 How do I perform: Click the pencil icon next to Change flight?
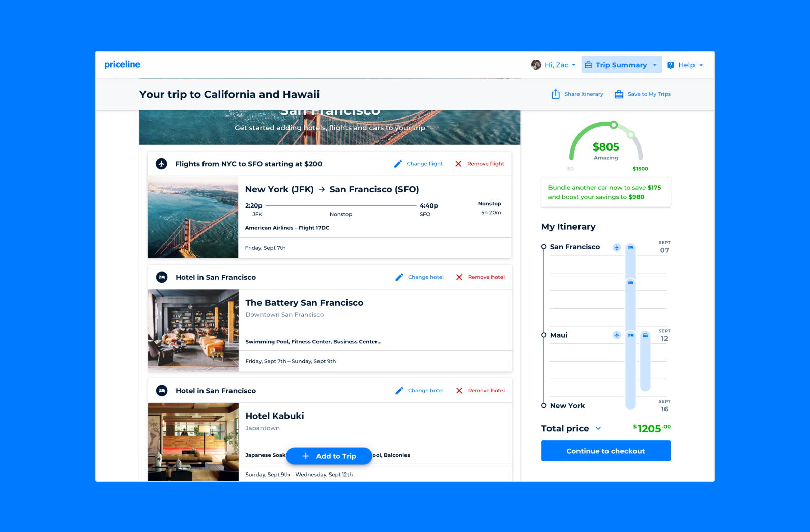pos(398,164)
